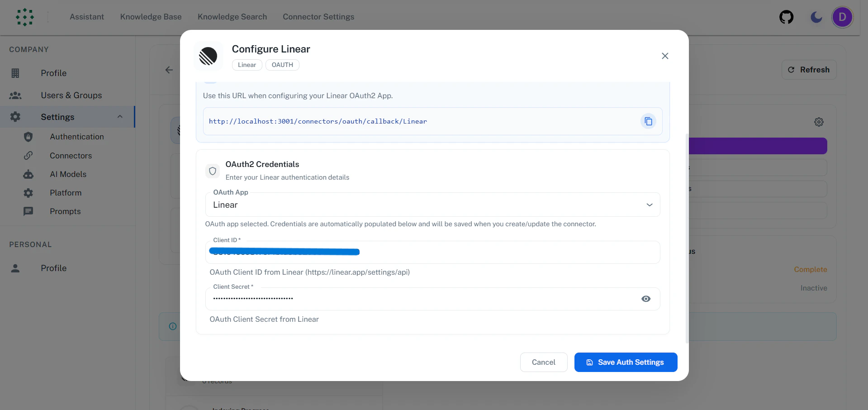Reveal the Client Secret with the eye toggle
This screenshot has width=868, height=410.
click(645, 299)
